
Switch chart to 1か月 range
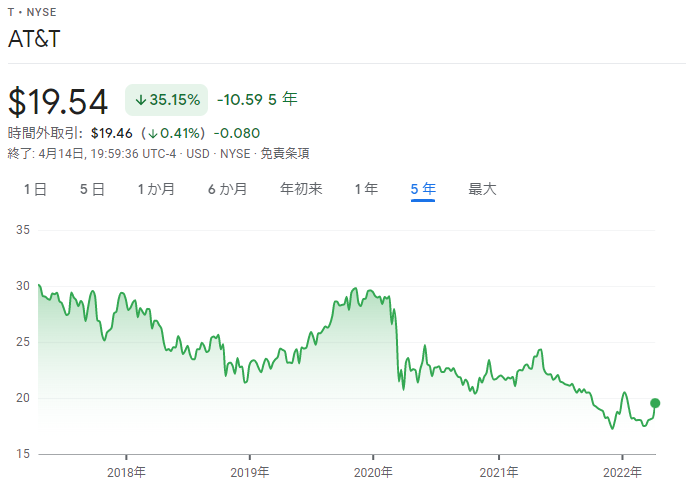156,189
